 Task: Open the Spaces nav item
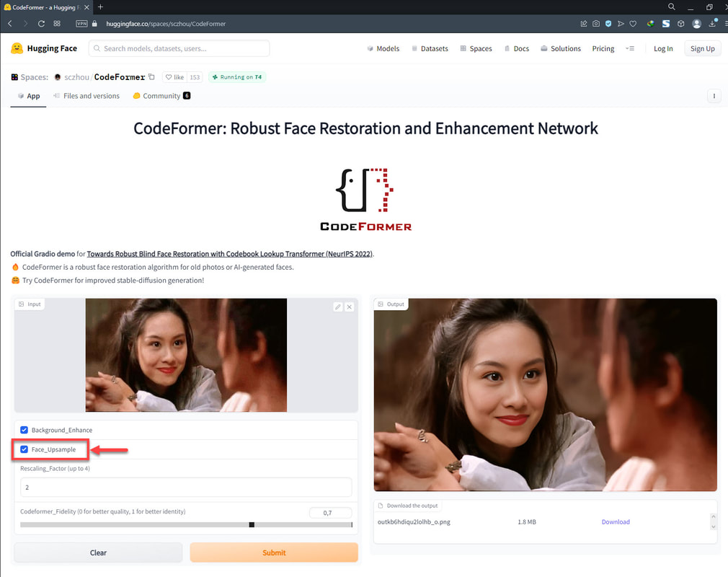pyautogui.click(x=476, y=48)
